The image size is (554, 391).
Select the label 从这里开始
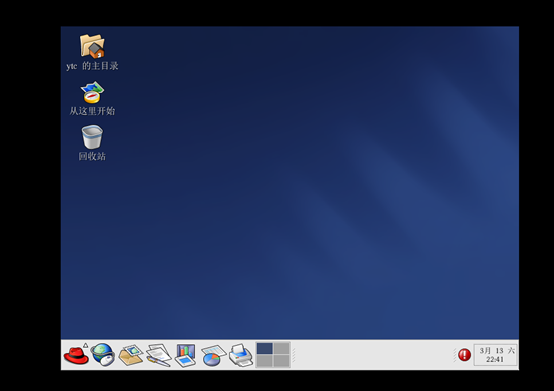point(92,111)
